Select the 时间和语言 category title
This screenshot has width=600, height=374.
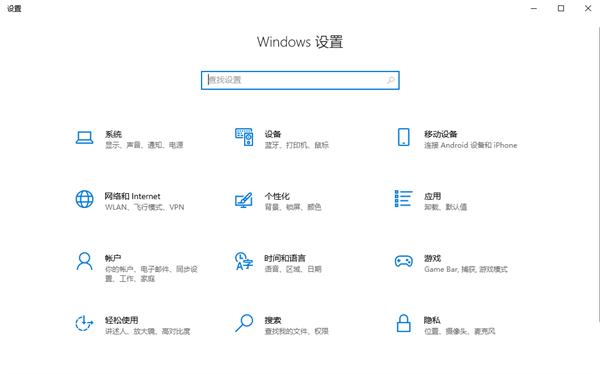pyautogui.click(x=285, y=258)
